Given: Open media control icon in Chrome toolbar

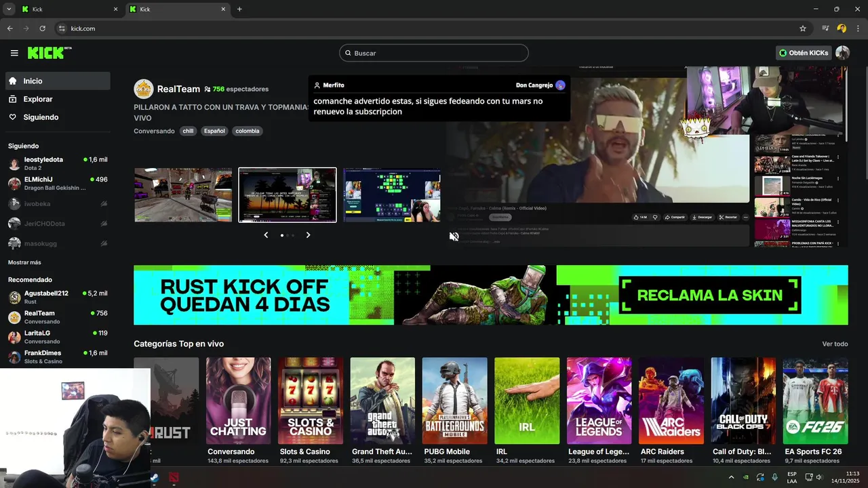Looking at the screenshot, I should click(825, 28).
